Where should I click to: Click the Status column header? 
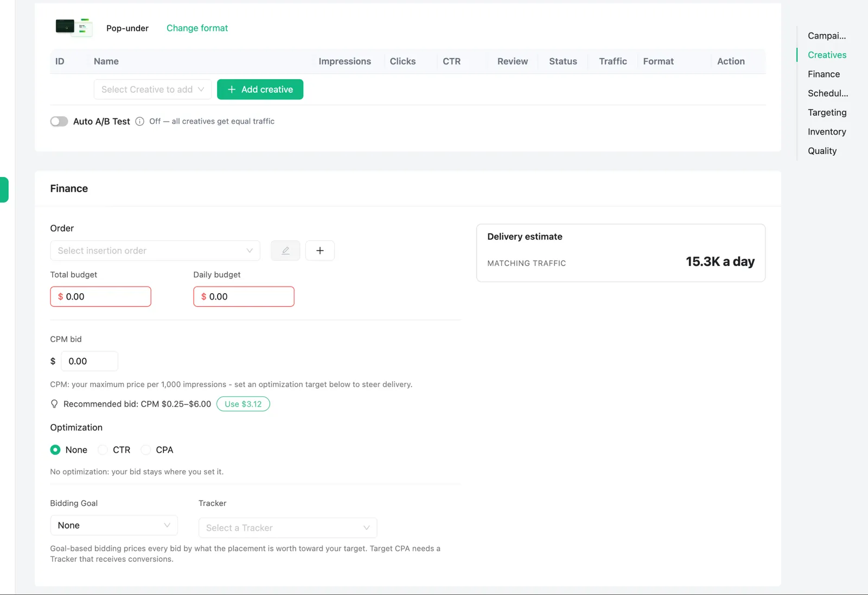coord(563,61)
